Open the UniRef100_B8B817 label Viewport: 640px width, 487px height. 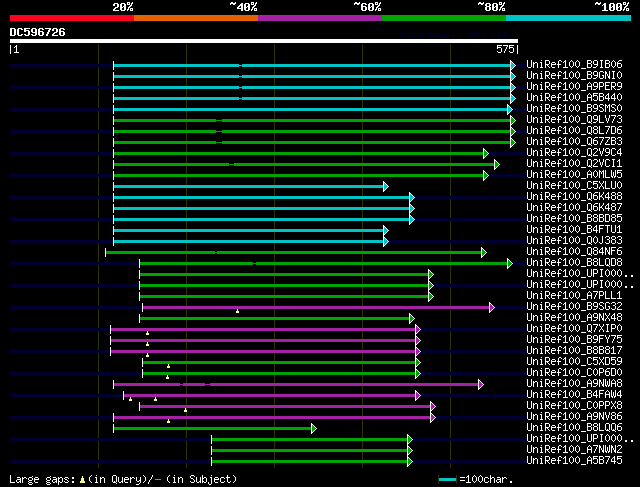[574, 351]
